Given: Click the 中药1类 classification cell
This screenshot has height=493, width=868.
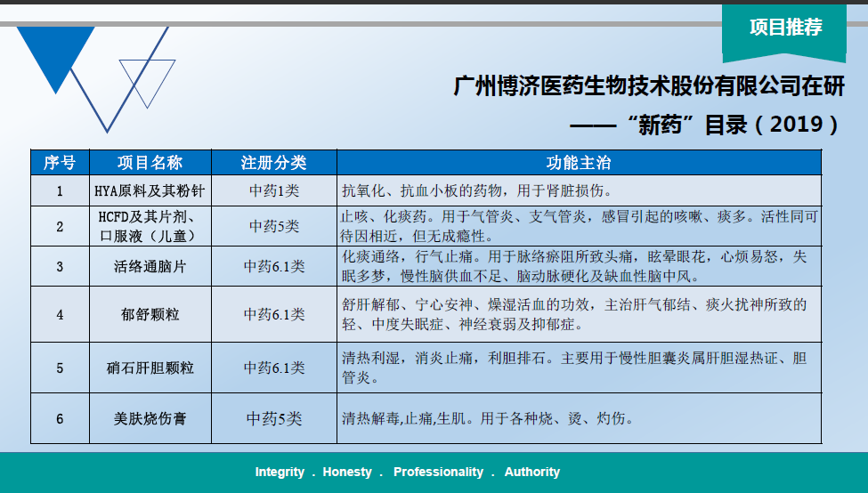Looking at the screenshot, I should [273, 190].
